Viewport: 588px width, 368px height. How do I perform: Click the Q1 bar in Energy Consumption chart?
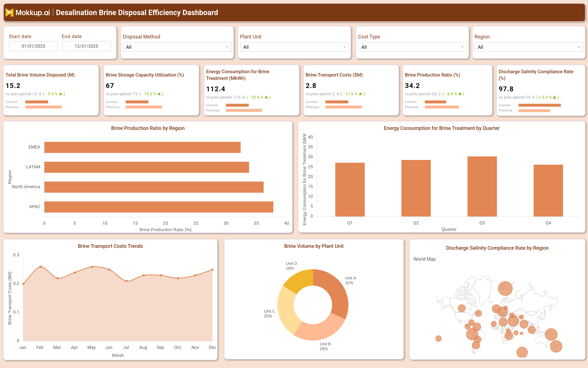[x=350, y=190]
